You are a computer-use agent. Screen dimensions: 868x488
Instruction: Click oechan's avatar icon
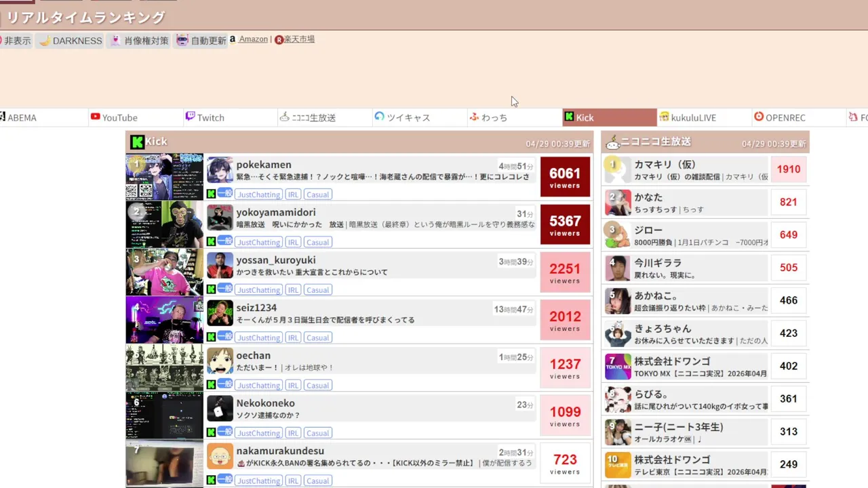click(220, 361)
